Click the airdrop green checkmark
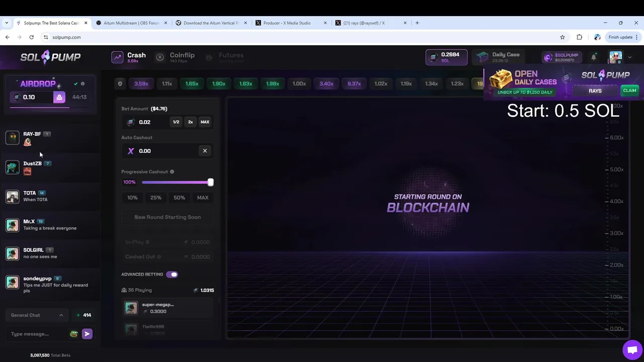 76,83
